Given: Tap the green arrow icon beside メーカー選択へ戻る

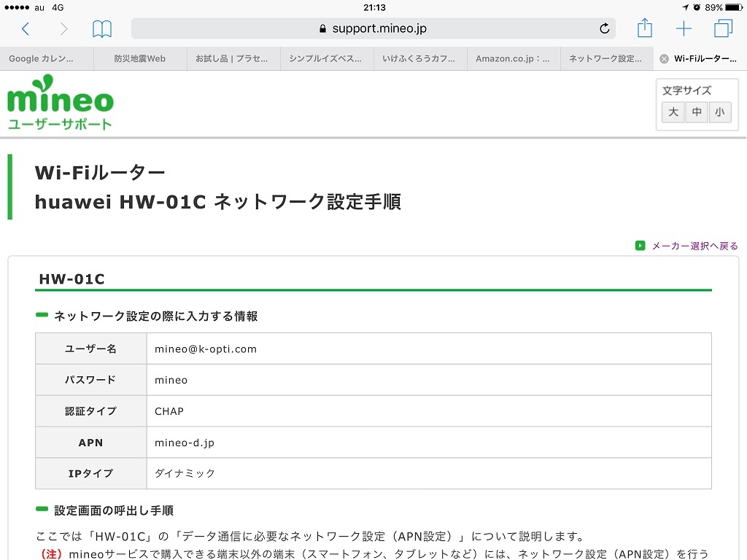Looking at the screenshot, I should point(640,246).
